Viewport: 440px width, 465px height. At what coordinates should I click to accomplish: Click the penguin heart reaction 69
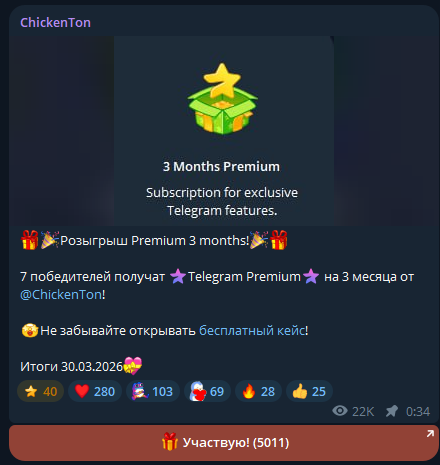[x=207, y=391]
